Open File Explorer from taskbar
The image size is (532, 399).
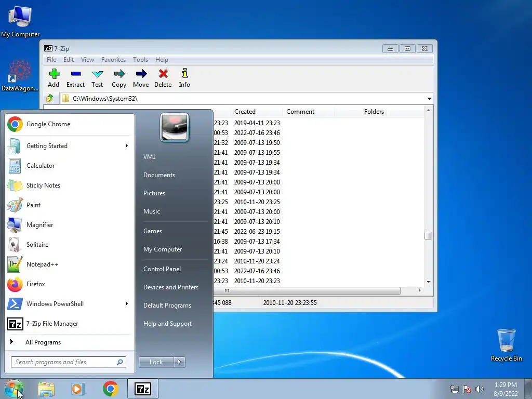pos(46,389)
